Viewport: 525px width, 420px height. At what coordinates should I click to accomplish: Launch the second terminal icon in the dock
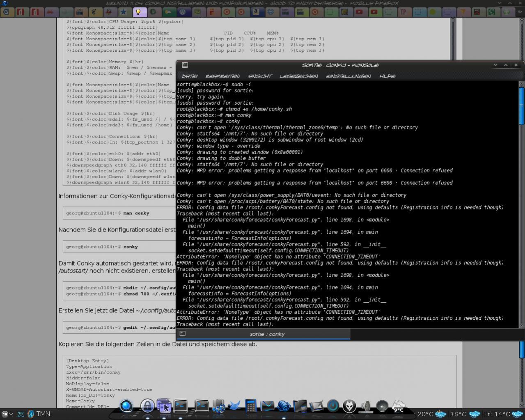pyautogui.click(x=202, y=406)
